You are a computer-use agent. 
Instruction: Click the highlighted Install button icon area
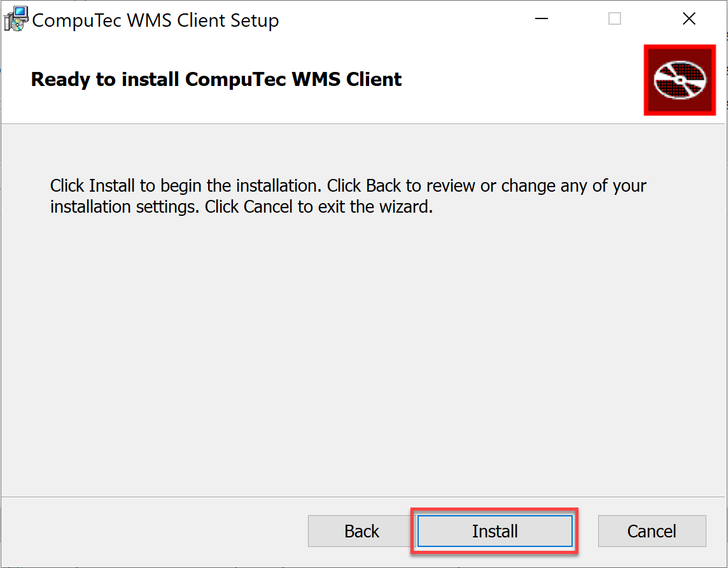[495, 531]
